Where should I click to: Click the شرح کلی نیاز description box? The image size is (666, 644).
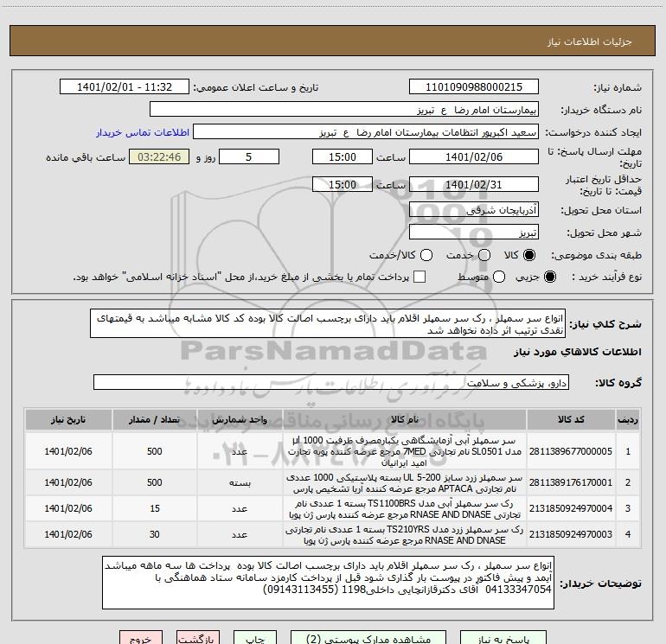tap(328, 324)
